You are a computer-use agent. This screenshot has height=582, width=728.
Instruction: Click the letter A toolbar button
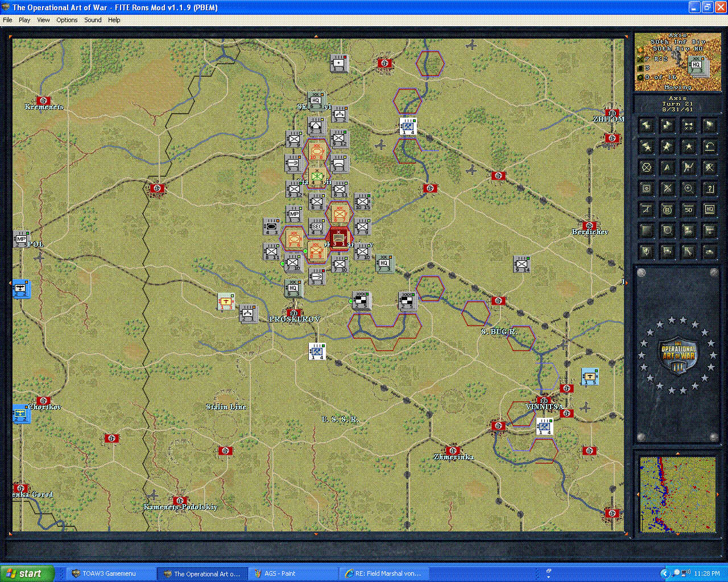667,168
